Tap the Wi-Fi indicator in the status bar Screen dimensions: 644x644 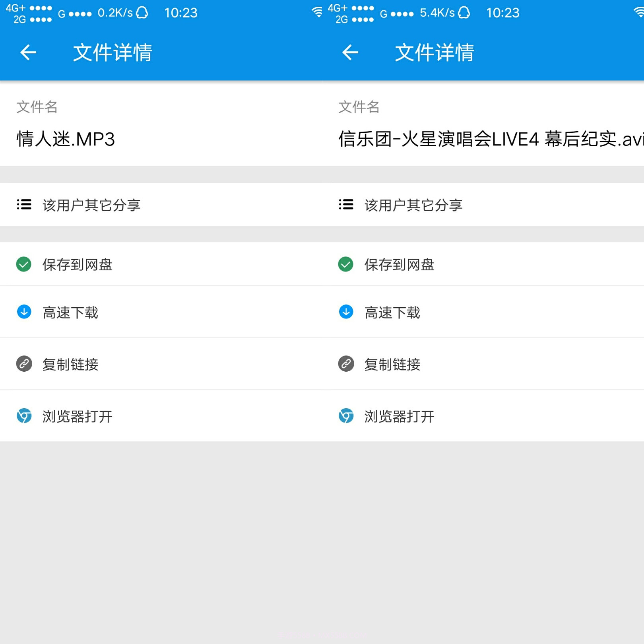(317, 12)
